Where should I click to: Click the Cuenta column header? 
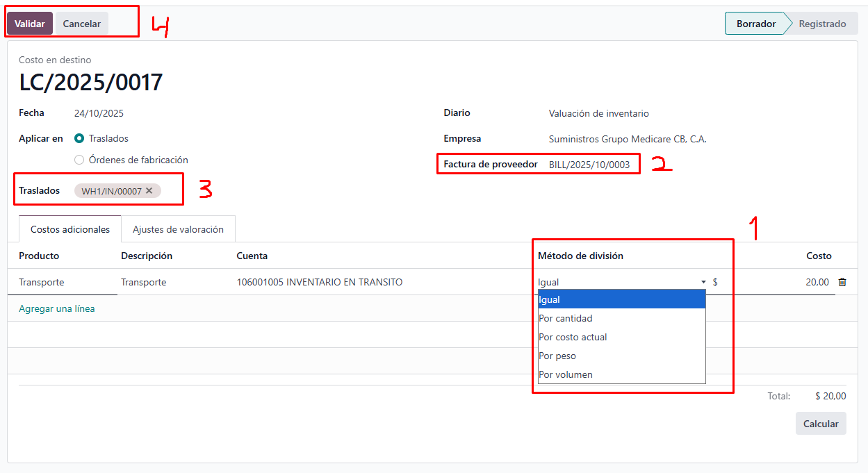pyautogui.click(x=252, y=256)
